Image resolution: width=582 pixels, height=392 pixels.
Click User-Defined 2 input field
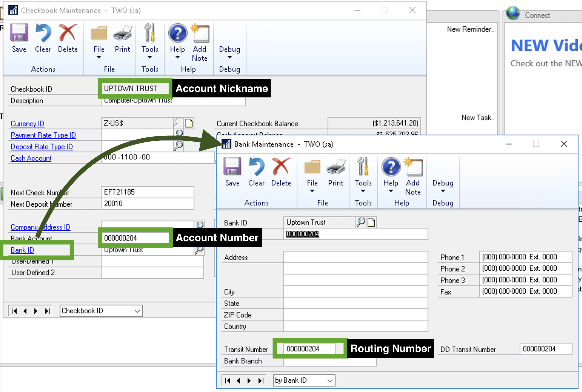click(152, 272)
